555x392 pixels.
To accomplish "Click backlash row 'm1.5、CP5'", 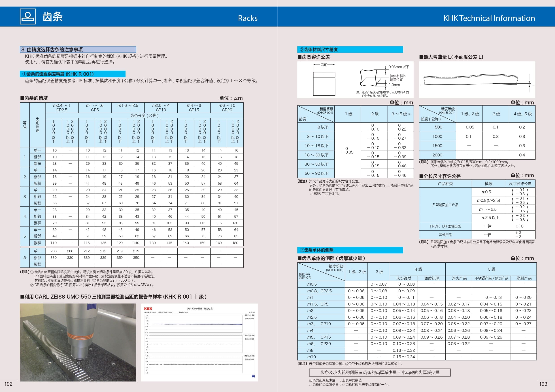I will (x=321, y=304).
